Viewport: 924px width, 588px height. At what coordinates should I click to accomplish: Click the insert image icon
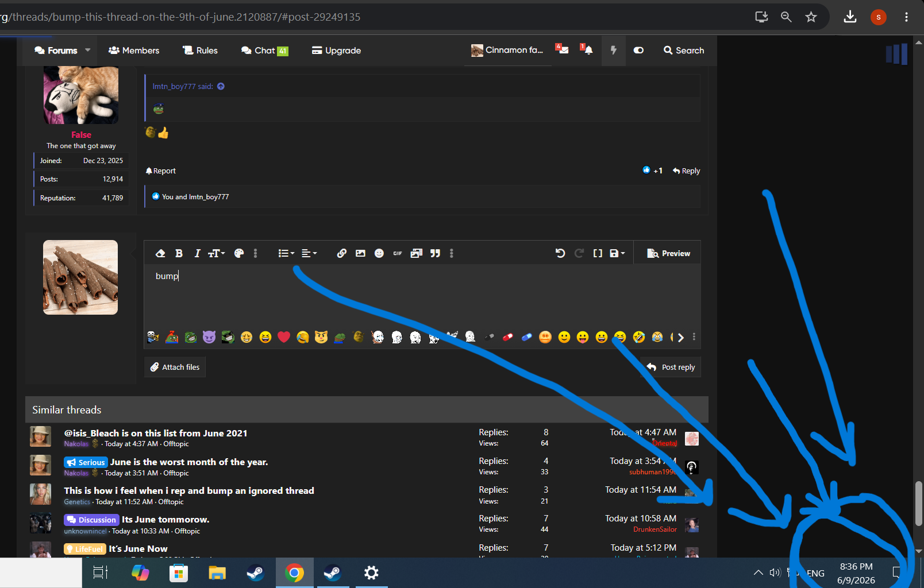pyautogui.click(x=360, y=253)
